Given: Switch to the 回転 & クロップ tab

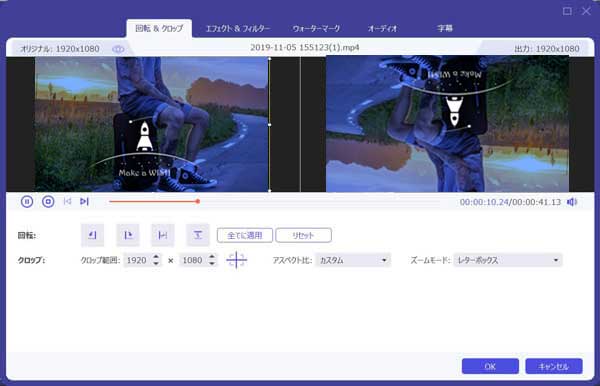Looking at the screenshot, I should [x=159, y=28].
